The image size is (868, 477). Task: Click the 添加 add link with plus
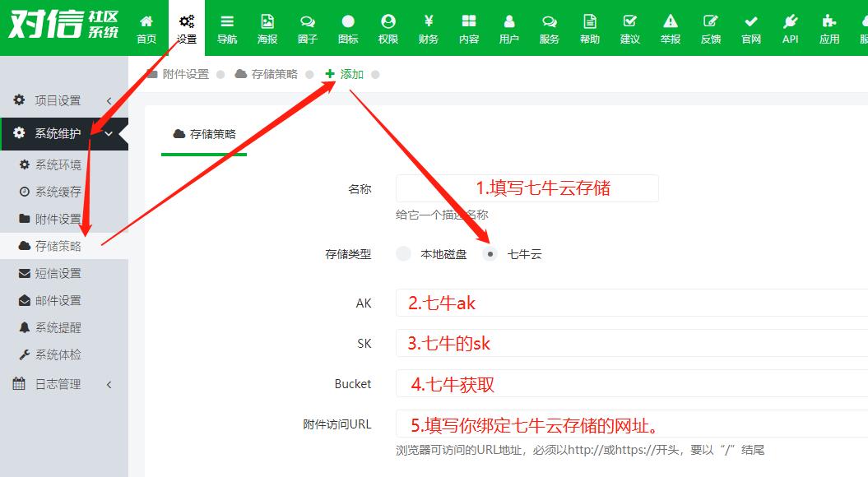pyautogui.click(x=345, y=74)
